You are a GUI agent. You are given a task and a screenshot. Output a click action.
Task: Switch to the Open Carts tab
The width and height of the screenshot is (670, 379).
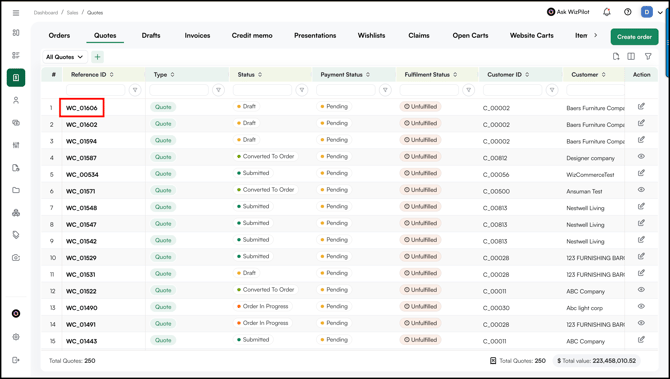(x=470, y=35)
